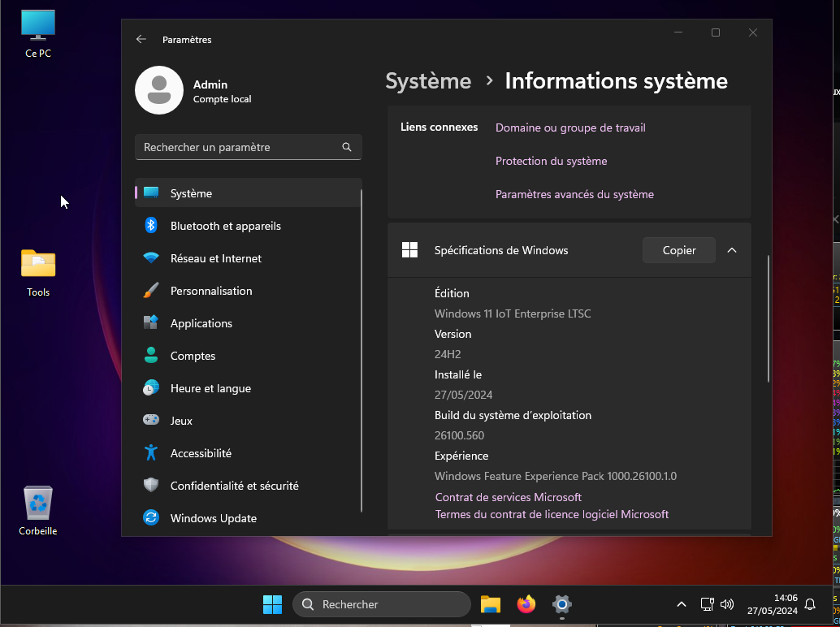Click the search magnifier in Rechercher un paramètre
The width and height of the screenshot is (840, 627).
click(347, 147)
